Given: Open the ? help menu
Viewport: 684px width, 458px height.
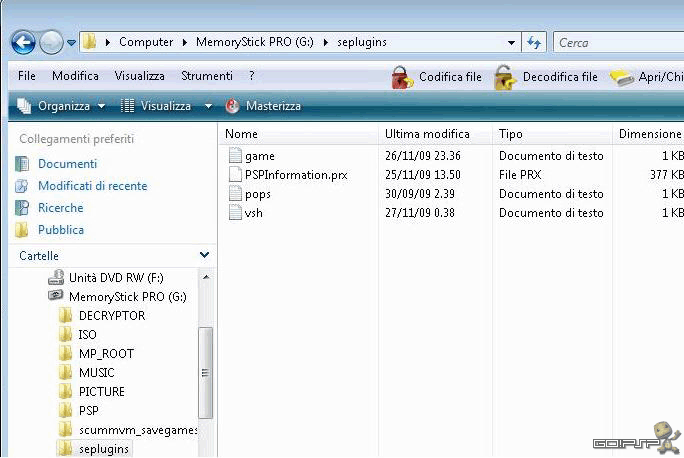Looking at the screenshot, I should 252,76.
